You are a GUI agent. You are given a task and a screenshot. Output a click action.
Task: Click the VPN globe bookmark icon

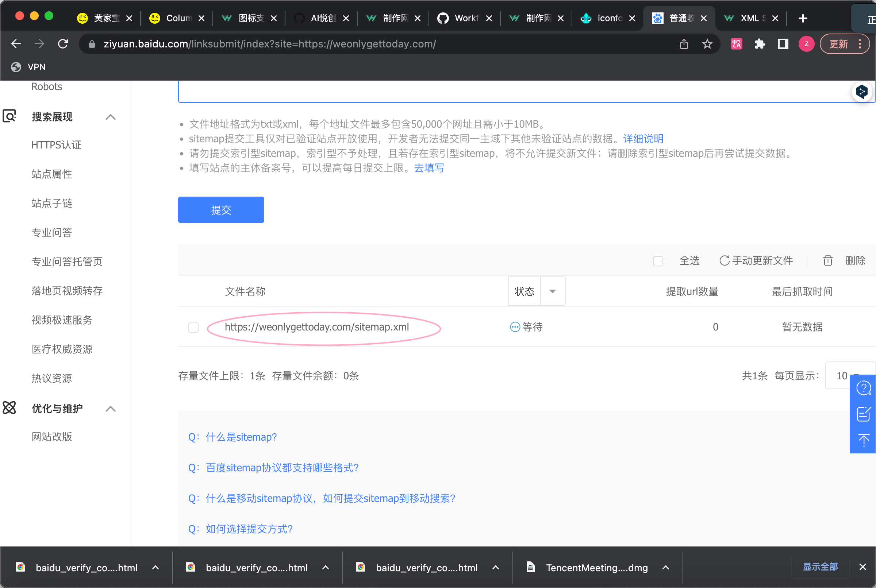tap(16, 67)
